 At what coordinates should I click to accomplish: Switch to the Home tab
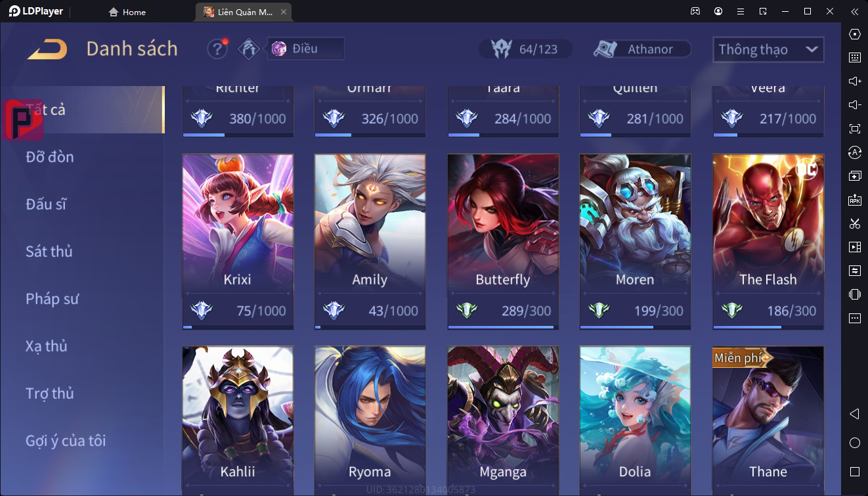127,12
